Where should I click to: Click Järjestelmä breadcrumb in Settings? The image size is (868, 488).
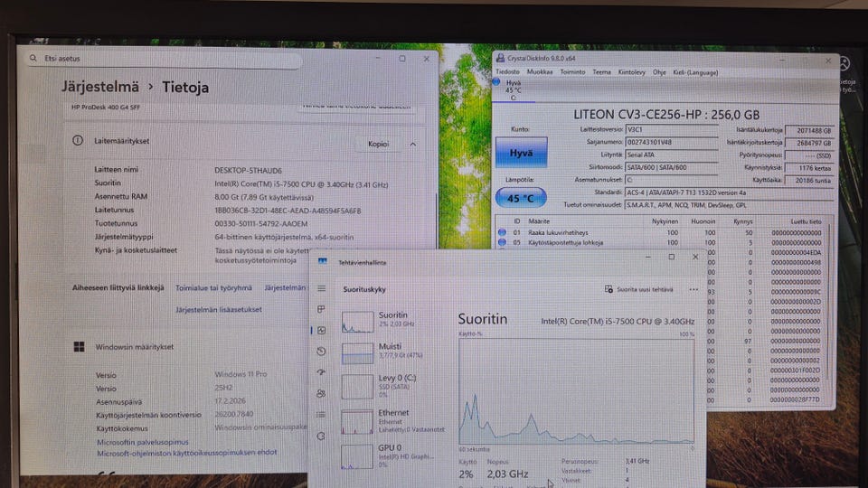pos(100,87)
